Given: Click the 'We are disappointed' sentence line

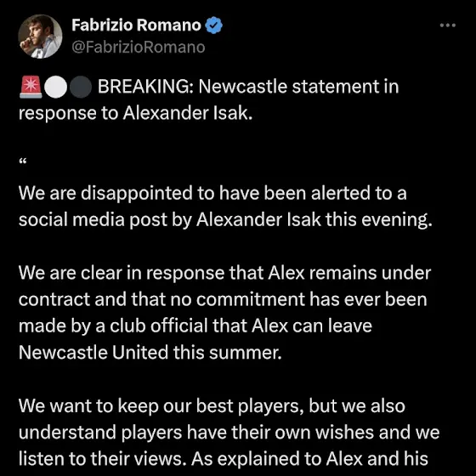Looking at the screenshot, I should coord(212,194).
